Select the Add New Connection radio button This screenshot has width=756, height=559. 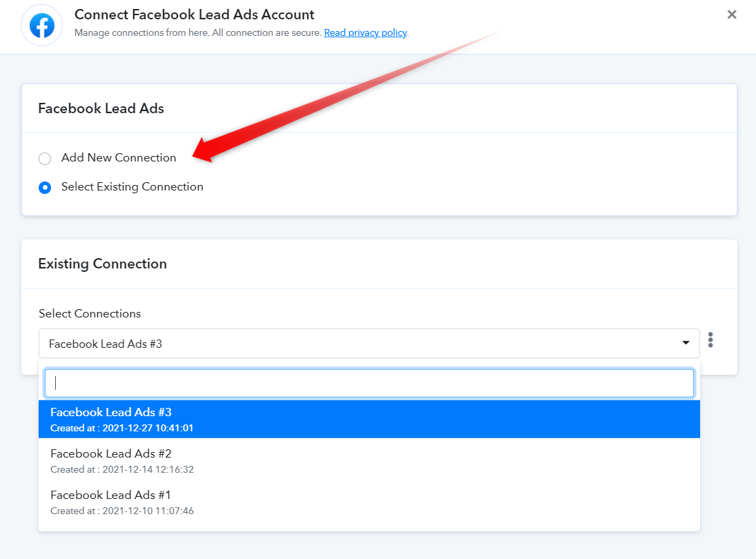[x=45, y=159]
